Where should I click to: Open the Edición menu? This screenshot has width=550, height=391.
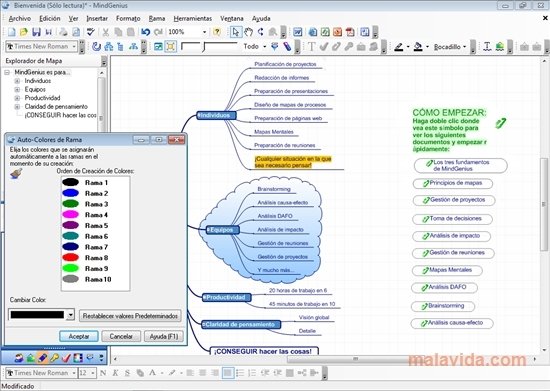tap(49, 19)
